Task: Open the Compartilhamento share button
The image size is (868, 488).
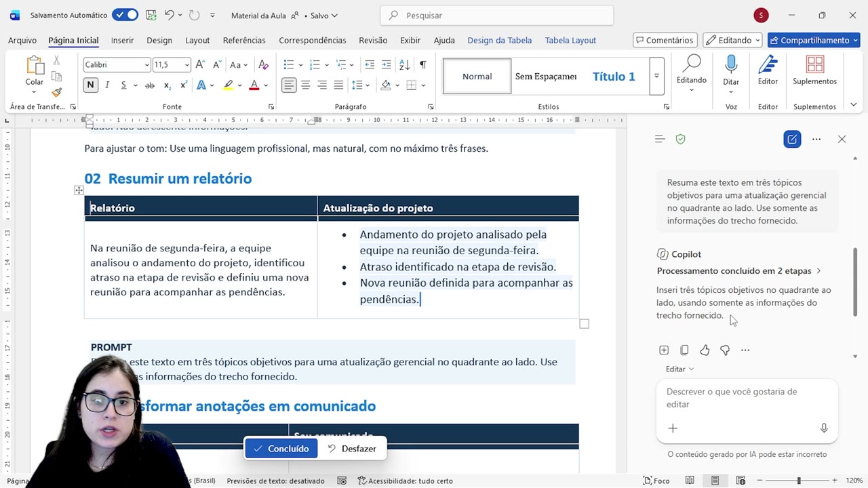Action: pyautogui.click(x=814, y=40)
